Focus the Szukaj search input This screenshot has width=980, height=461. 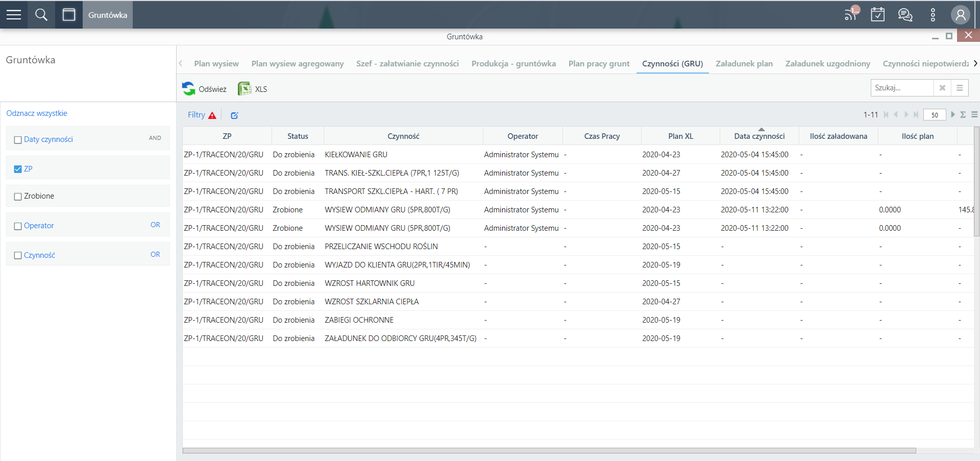(x=902, y=88)
